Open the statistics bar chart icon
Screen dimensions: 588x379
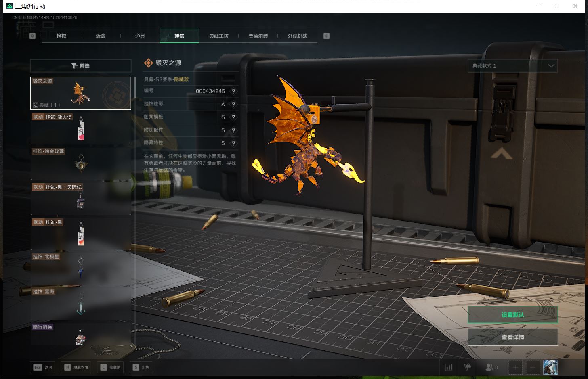click(x=448, y=367)
